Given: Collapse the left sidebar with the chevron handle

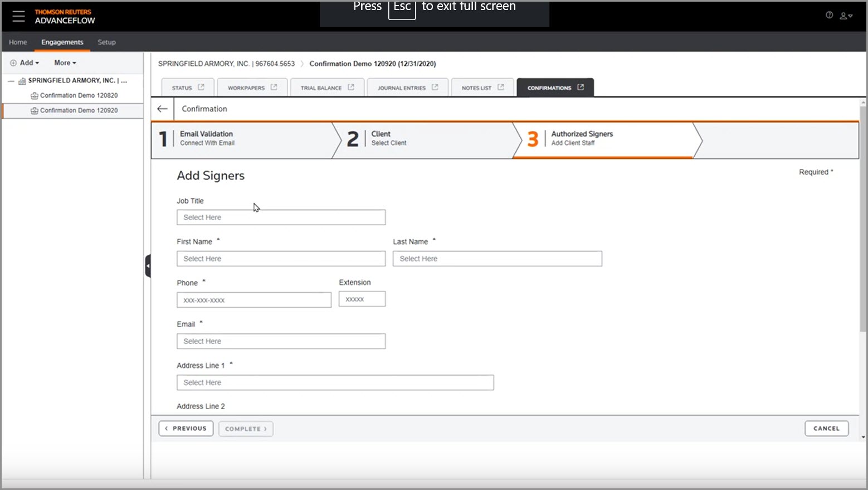Looking at the screenshot, I should [x=148, y=266].
